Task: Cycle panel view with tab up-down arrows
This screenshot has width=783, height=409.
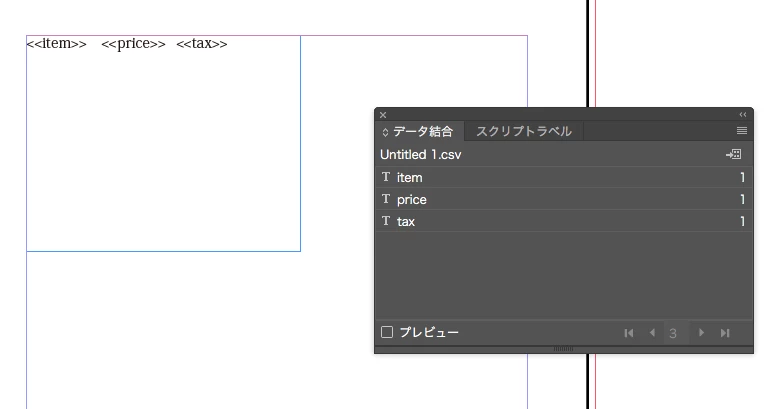Action: click(x=385, y=132)
